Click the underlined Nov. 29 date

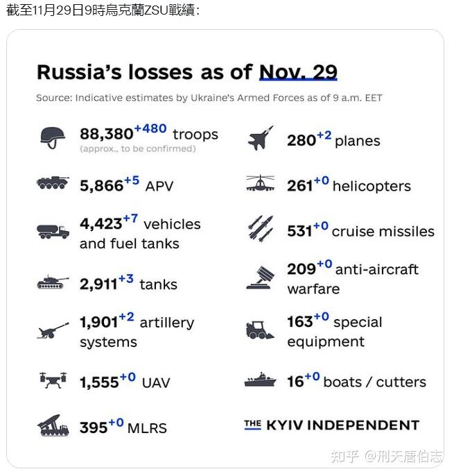(298, 72)
